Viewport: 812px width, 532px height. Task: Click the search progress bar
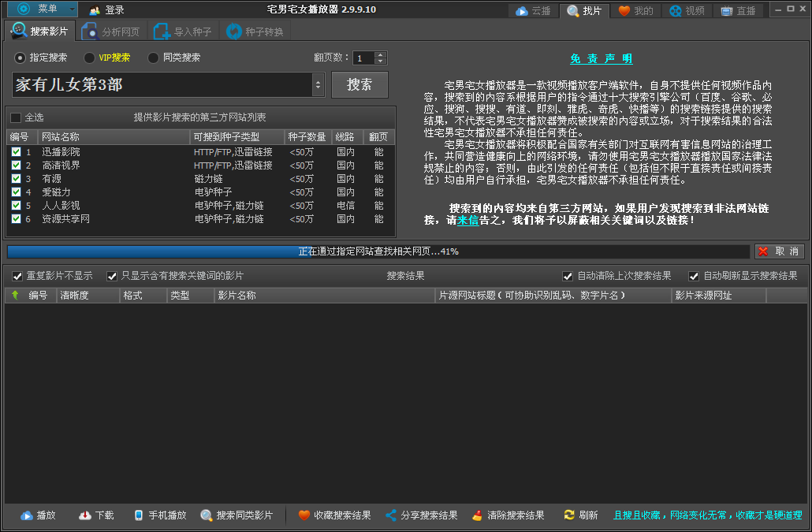(x=378, y=251)
